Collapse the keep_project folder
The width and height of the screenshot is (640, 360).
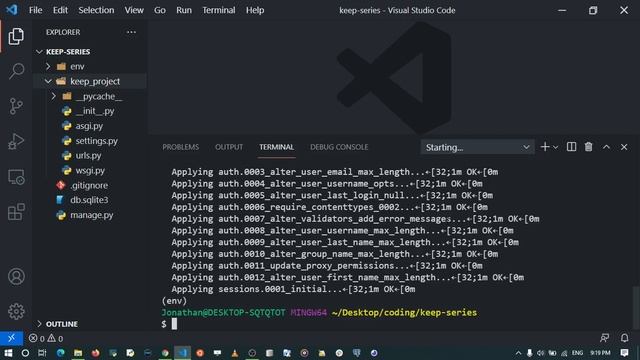(48, 81)
